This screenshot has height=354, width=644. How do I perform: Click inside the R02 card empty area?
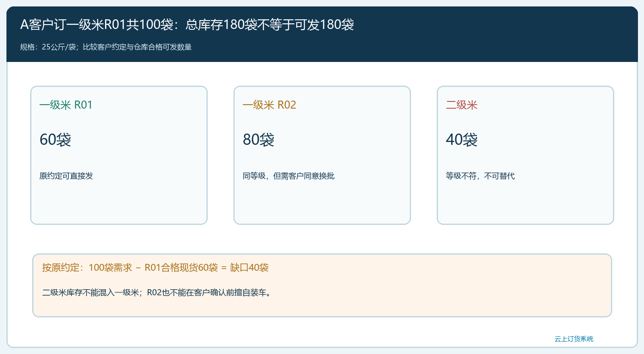322,203
